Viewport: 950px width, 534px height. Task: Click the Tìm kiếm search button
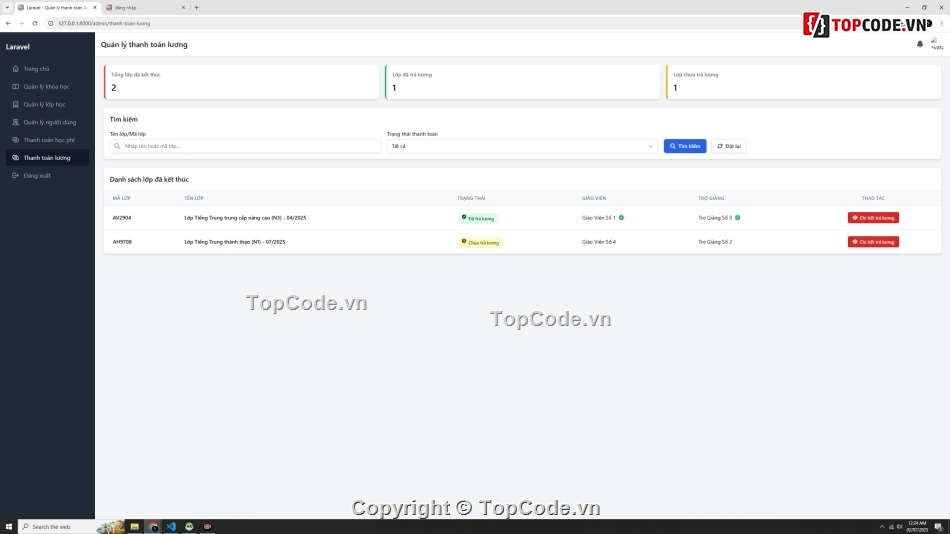(x=685, y=146)
